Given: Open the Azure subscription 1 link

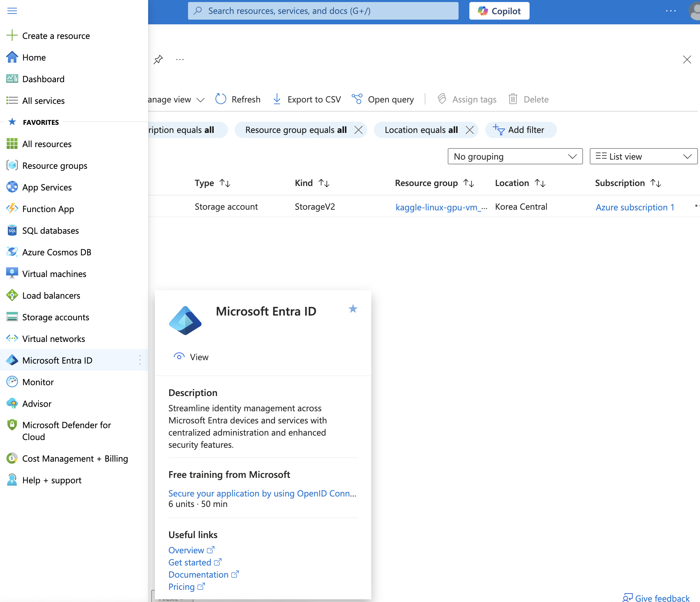Looking at the screenshot, I should click(x=635, y=207).
